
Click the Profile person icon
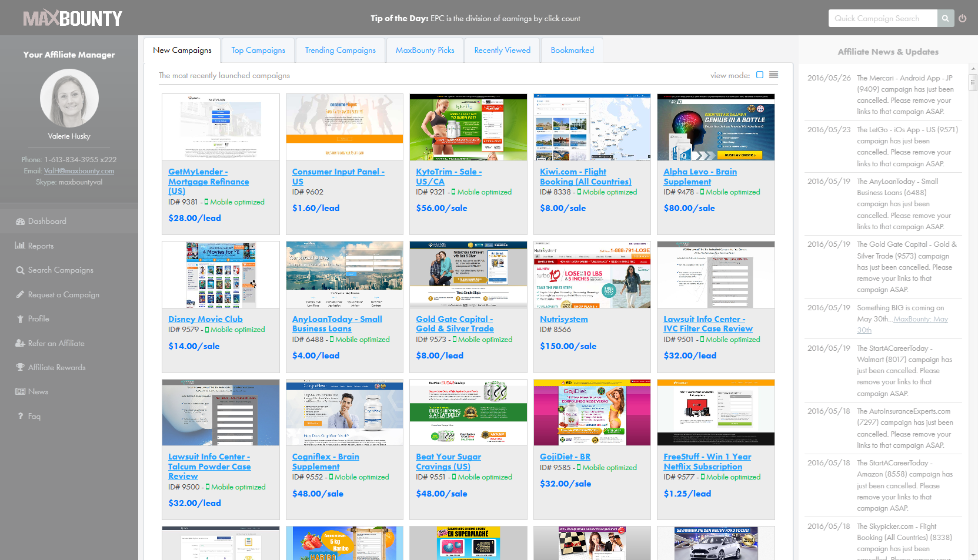click(20, 319)
